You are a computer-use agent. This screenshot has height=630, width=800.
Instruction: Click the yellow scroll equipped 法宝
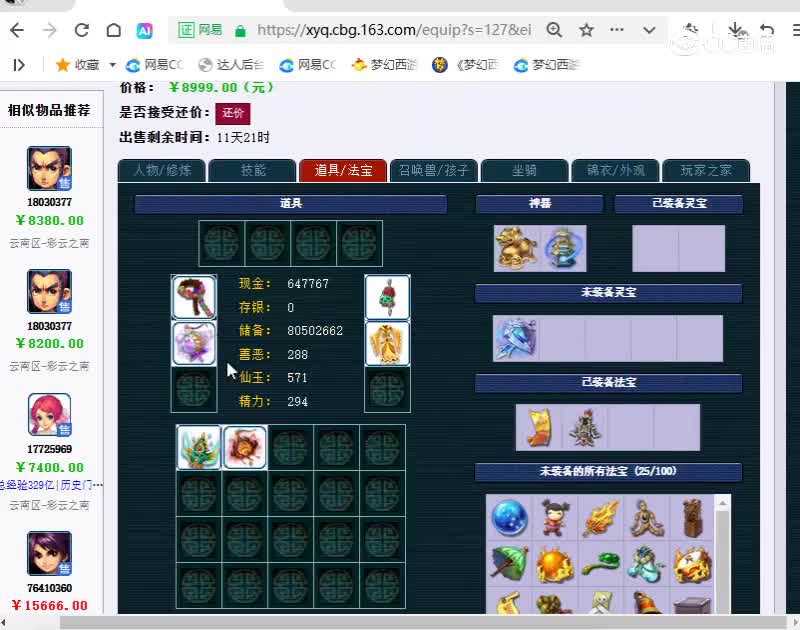(538, 427)
